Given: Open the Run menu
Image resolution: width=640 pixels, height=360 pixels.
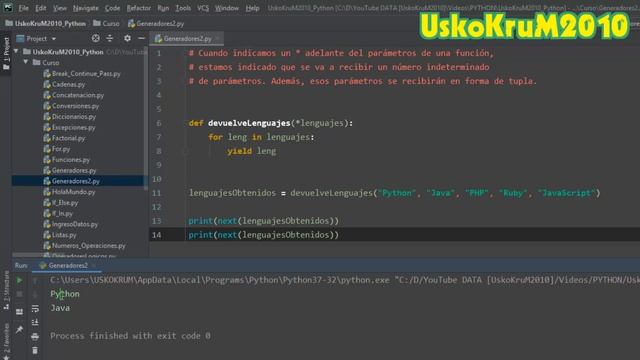Looking at the screenshot, I should tap(163, 8).
